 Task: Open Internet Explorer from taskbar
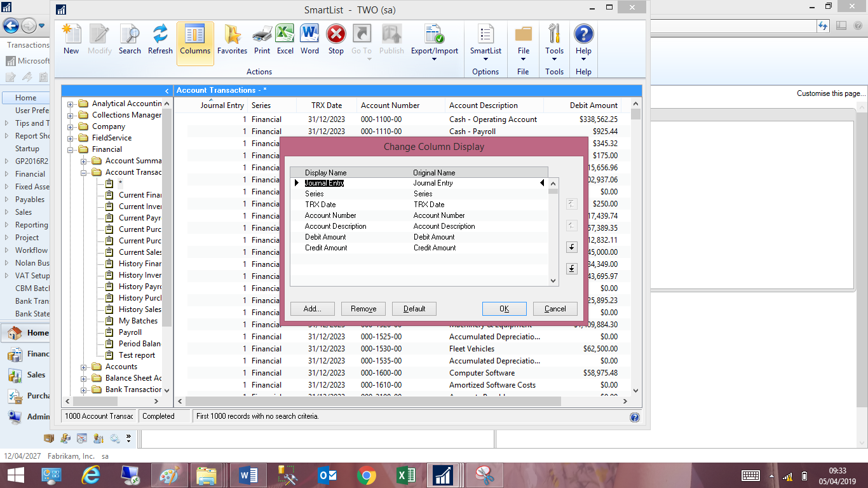[x=91, y=475]
